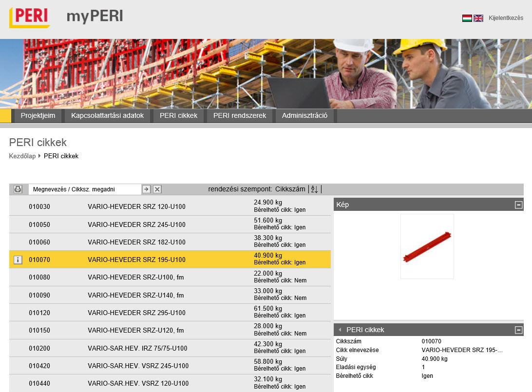Click the 24.900 kg weight value

tap(268, 203)
